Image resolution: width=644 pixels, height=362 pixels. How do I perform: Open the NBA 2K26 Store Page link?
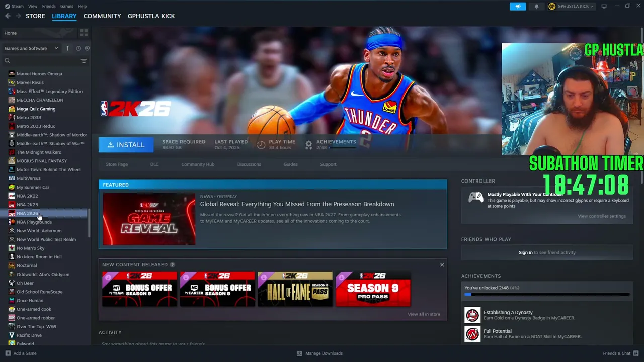pos(117,164)
